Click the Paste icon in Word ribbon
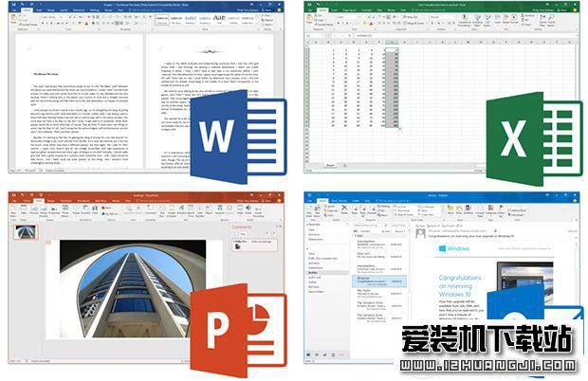 tap(13, 18)
